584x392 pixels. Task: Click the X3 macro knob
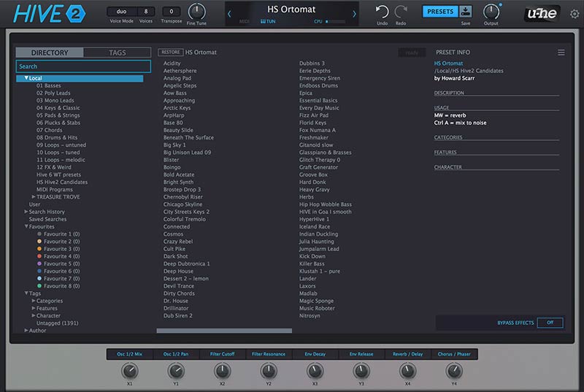pos(315,371)
